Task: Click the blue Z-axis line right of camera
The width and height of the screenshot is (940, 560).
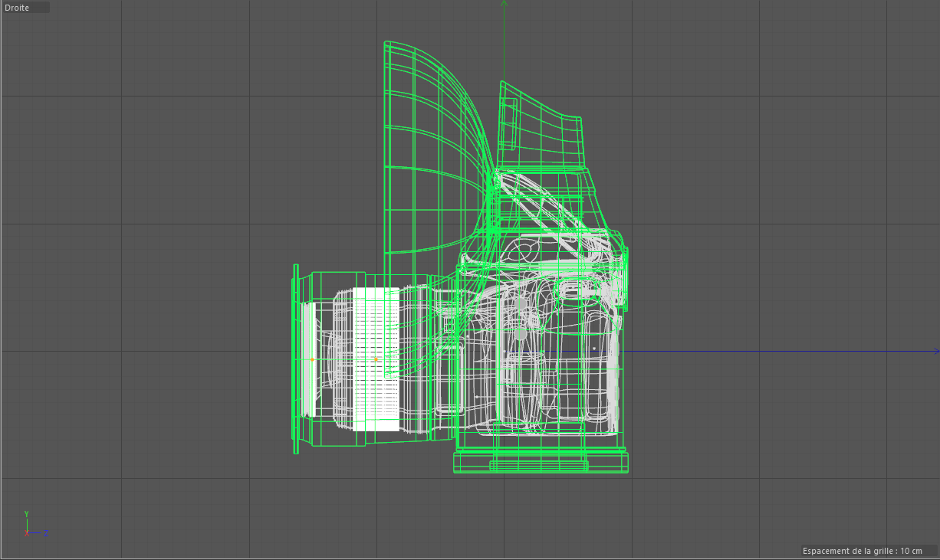Action: [767, 352]
